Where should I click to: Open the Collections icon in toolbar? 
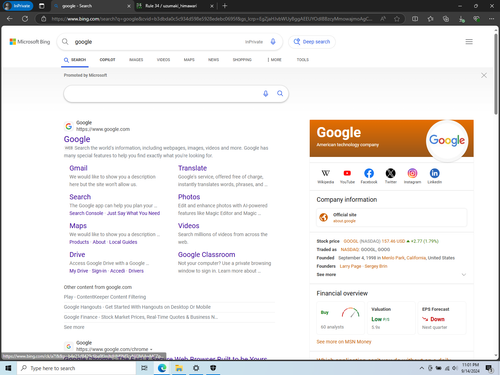446,19
